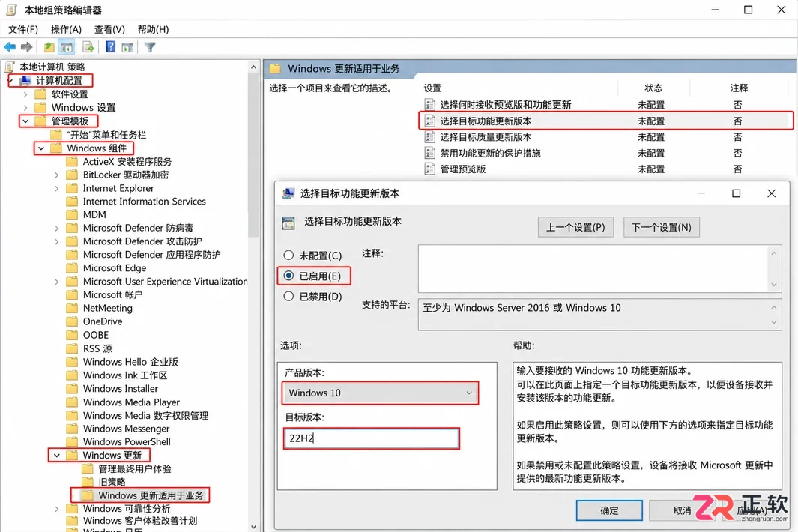Select Internet Information Services in the tree
The width and height of the screenshot is (798, 532).
pos(145,201)
